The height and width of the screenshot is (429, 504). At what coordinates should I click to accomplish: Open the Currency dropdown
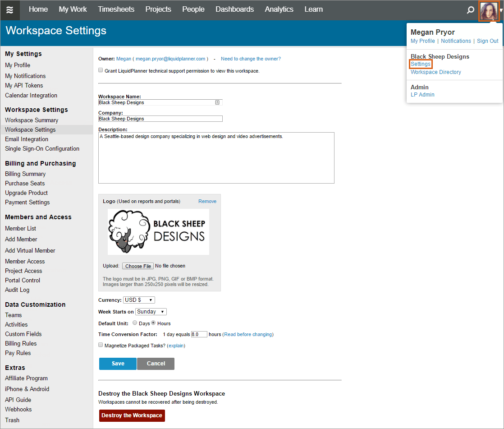139,300
